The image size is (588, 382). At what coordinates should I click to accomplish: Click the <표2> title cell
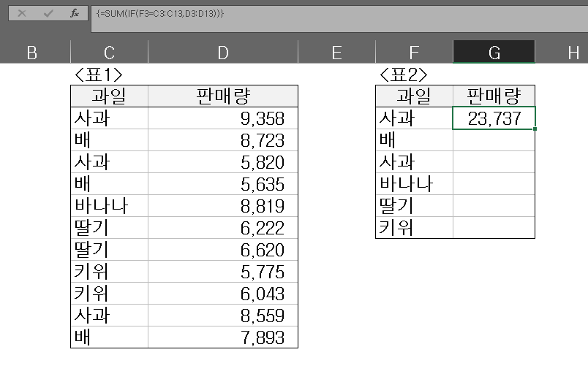tap(404, 75)
